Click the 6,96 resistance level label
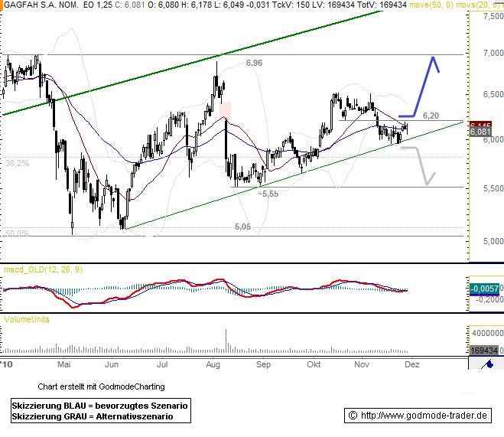This screenshot has width=504, height=437. click(x=254, y=63)
